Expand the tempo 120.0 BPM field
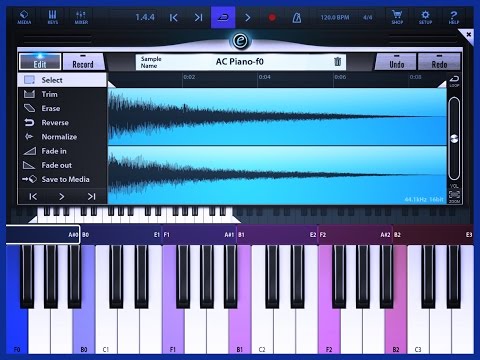This screenshot has height=360, width=480. point(335,17)
